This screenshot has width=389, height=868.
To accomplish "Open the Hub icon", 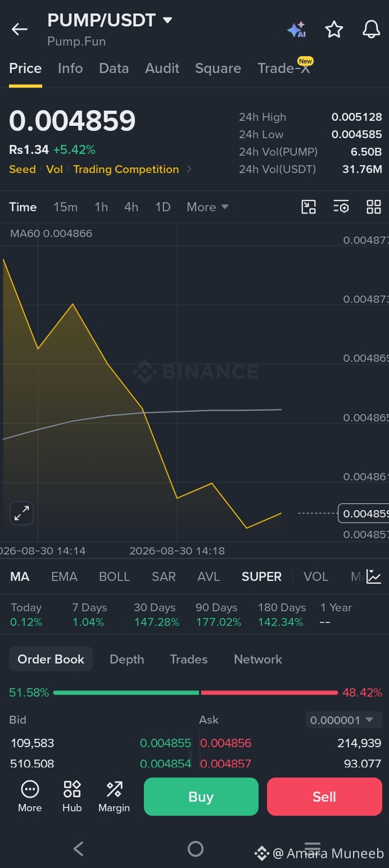I will click(72, 796).
